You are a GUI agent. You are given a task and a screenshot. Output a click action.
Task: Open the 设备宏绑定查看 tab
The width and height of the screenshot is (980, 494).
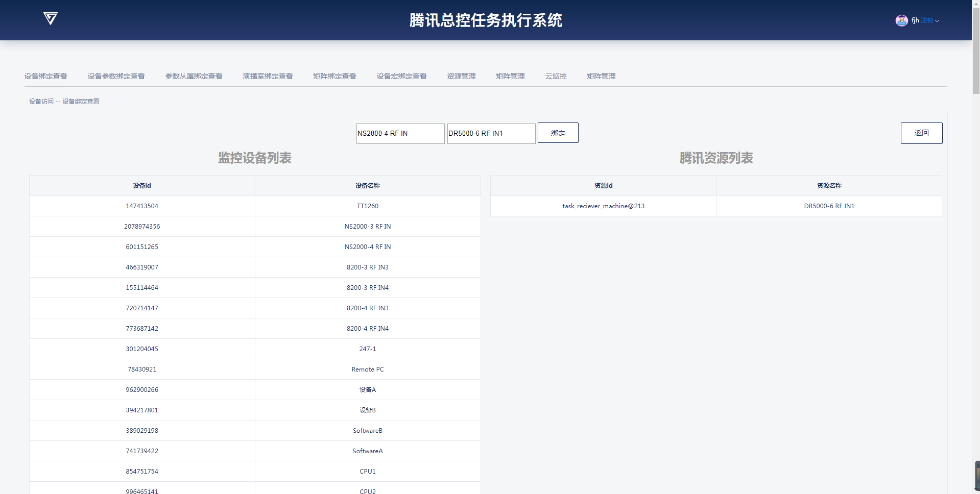[x=401, y=76]
